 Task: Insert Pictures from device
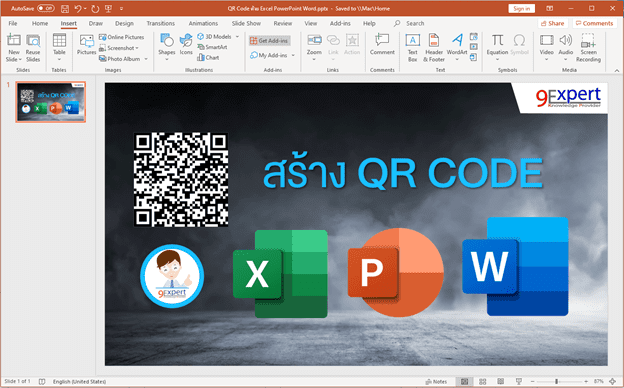86,45
